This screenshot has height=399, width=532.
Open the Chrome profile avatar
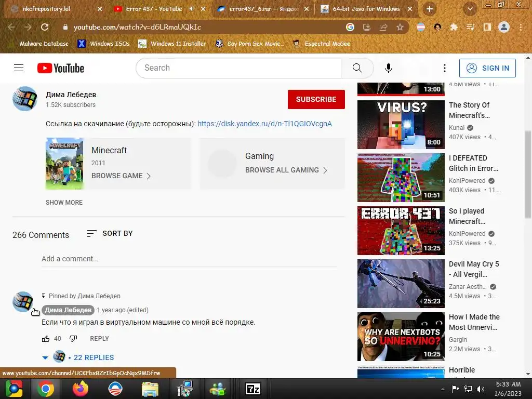pos(504,27)
